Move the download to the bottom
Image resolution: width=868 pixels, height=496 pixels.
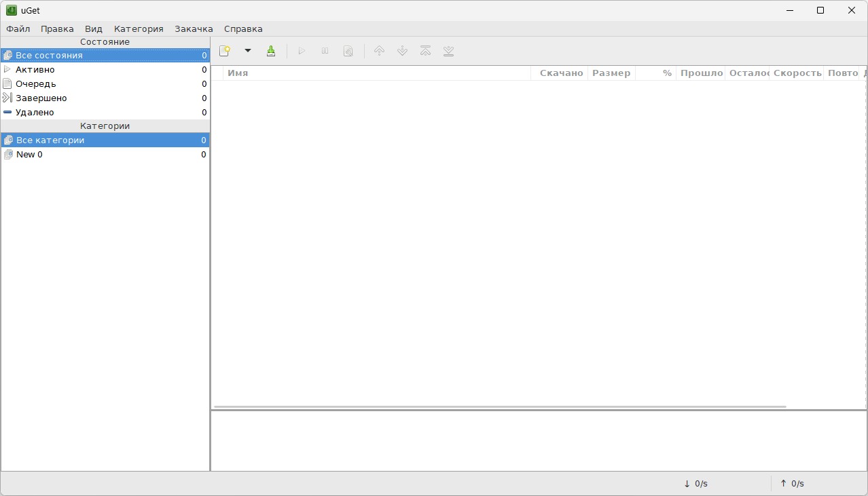coord(448,51)
